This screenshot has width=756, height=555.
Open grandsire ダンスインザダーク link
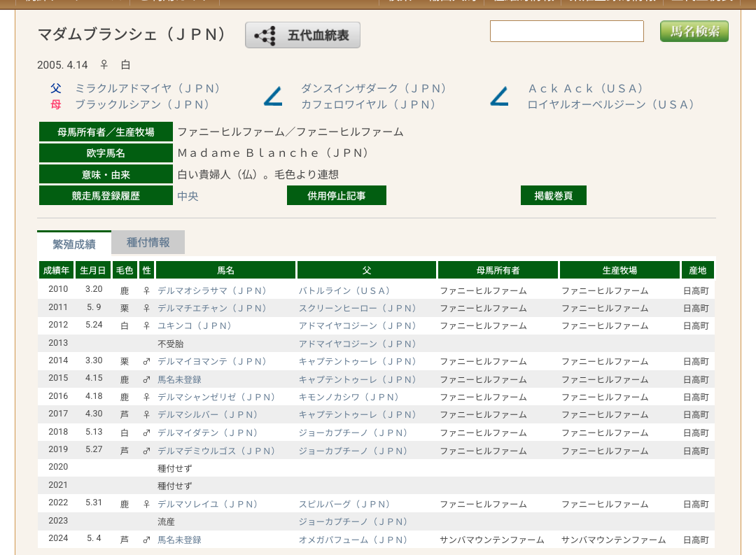(374, 88)
